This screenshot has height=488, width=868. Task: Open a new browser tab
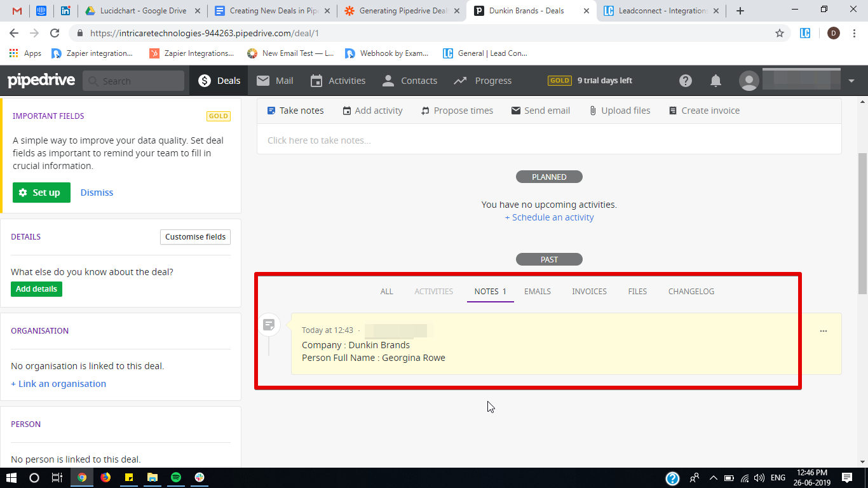click(x=740, y=11)
